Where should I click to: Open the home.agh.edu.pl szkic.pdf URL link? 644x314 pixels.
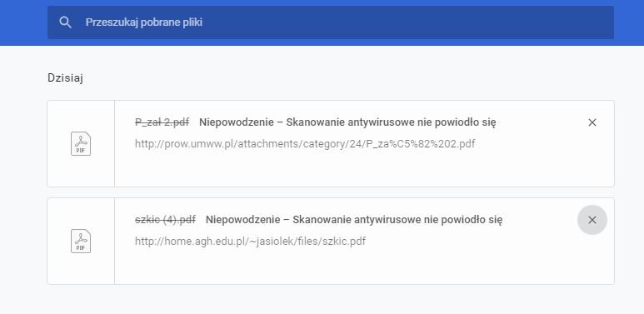(x=250, y=241)
